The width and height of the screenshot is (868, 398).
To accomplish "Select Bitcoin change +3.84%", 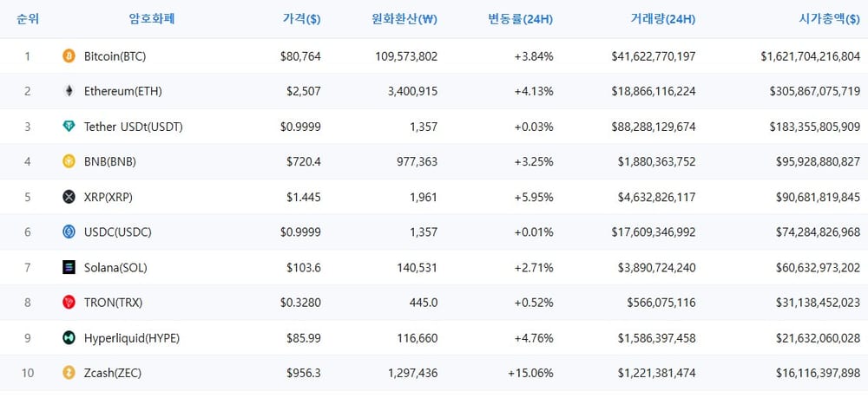I will tap(534, 55).
